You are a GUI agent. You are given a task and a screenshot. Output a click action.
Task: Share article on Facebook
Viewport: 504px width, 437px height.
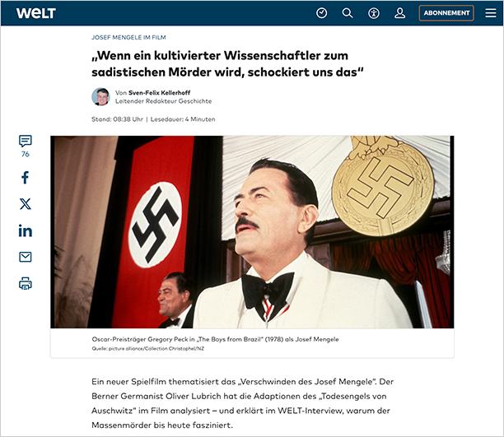[26, 178]
